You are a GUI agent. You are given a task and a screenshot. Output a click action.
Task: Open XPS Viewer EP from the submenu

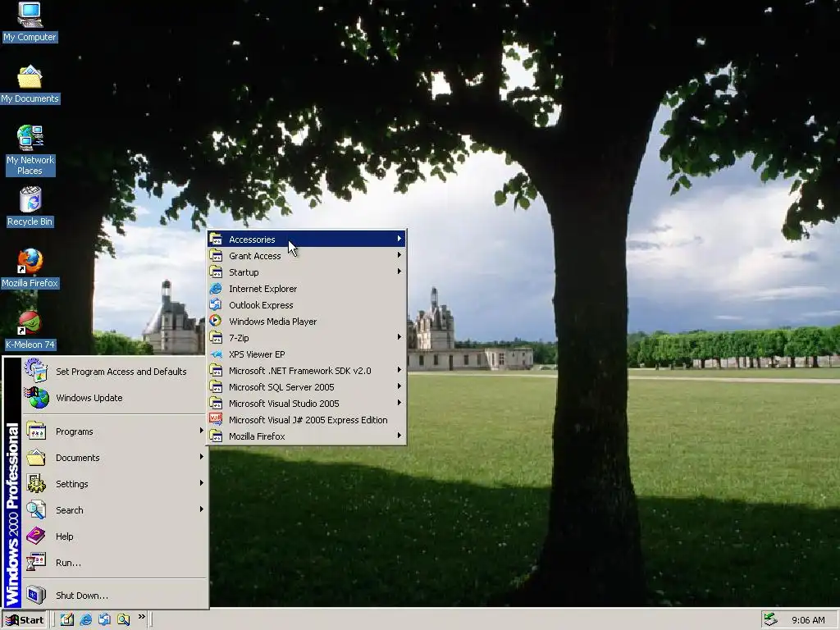point(307,354)
